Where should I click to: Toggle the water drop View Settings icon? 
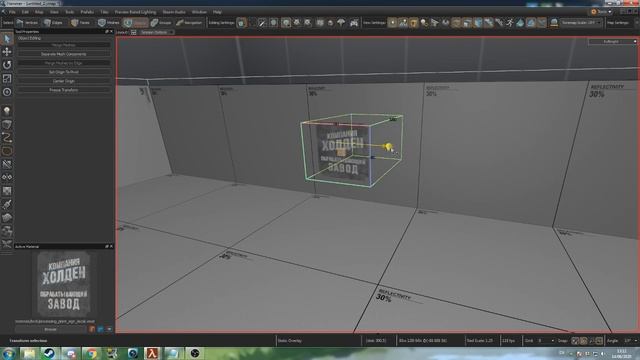pyautogui.click(x=520, y=23)
